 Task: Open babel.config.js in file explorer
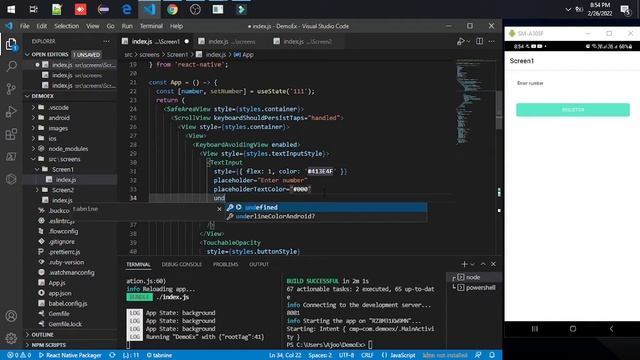(x=68, y=303)
